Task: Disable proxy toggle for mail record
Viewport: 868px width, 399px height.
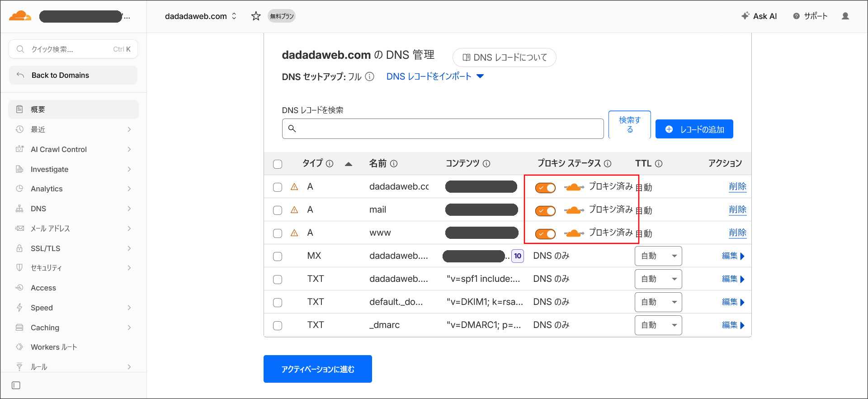Action: pos(545,211)
